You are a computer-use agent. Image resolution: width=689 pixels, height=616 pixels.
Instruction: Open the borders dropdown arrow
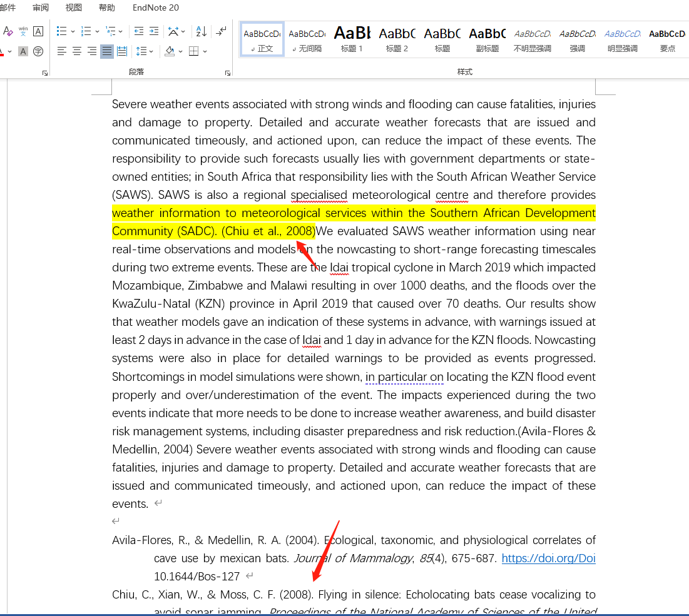click(205, 52)
